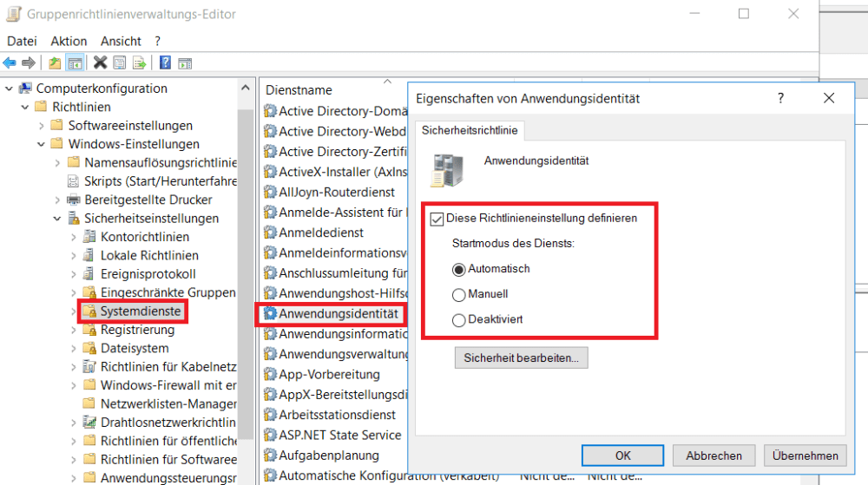The image size is (868, 485).
Task: Expand the Softwareeinstellungen node
Action: 42,126
